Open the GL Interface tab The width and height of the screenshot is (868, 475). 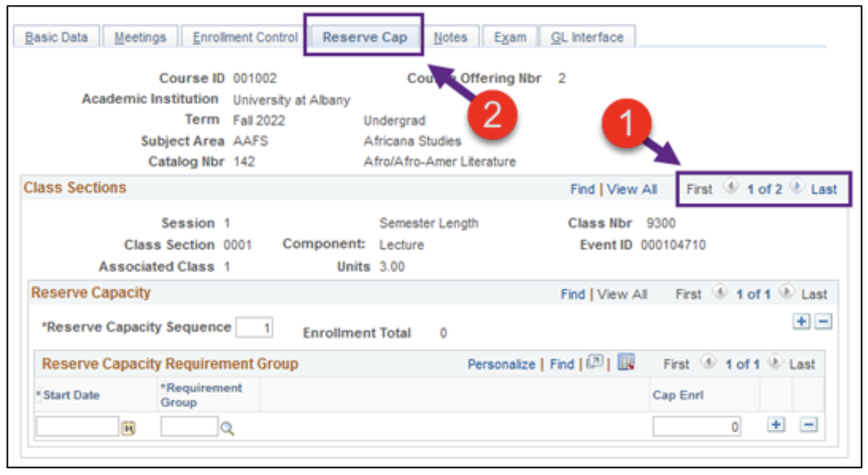pyautogui.click(x=587, y=37)
